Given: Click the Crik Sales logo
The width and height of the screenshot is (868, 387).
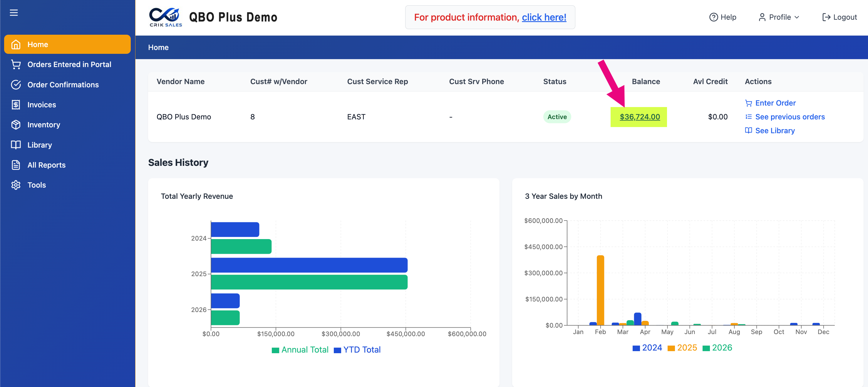Looking at the screenshot, I should click(165, 17).
